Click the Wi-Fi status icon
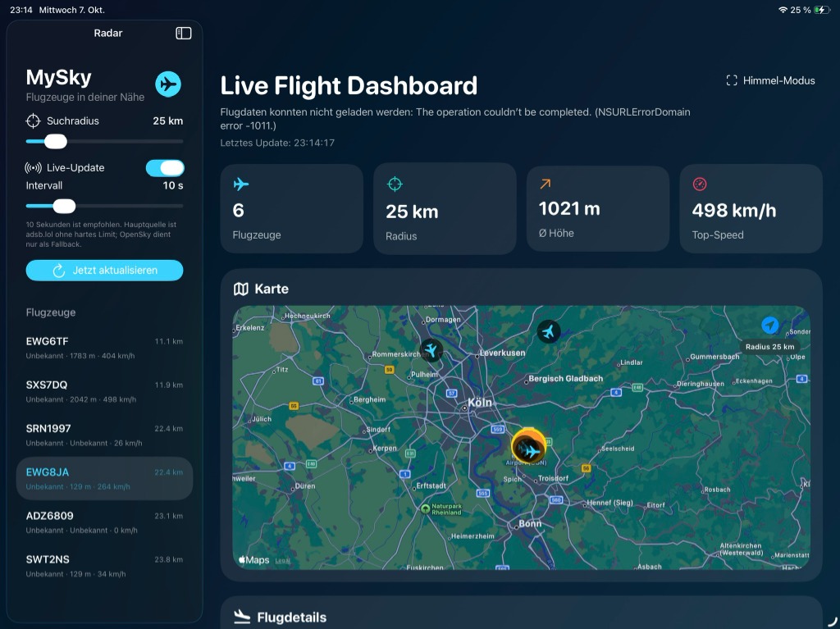The image size is (840, 629). [783, 10]
